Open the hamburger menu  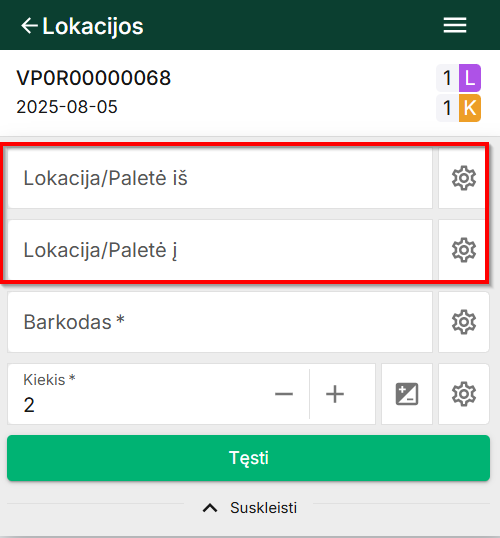pyautogui.click(x=455, y=25)
